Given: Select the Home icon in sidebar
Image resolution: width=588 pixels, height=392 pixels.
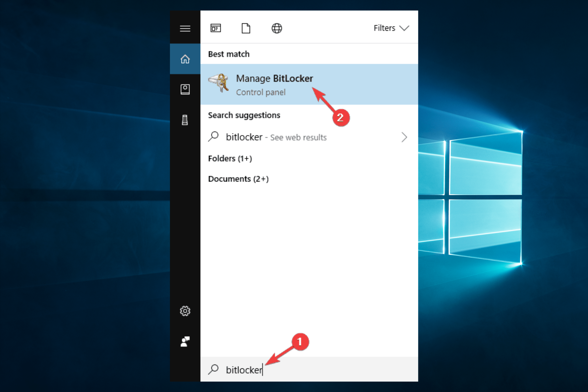Looking at the screenshot, I should tap(185, 59).
